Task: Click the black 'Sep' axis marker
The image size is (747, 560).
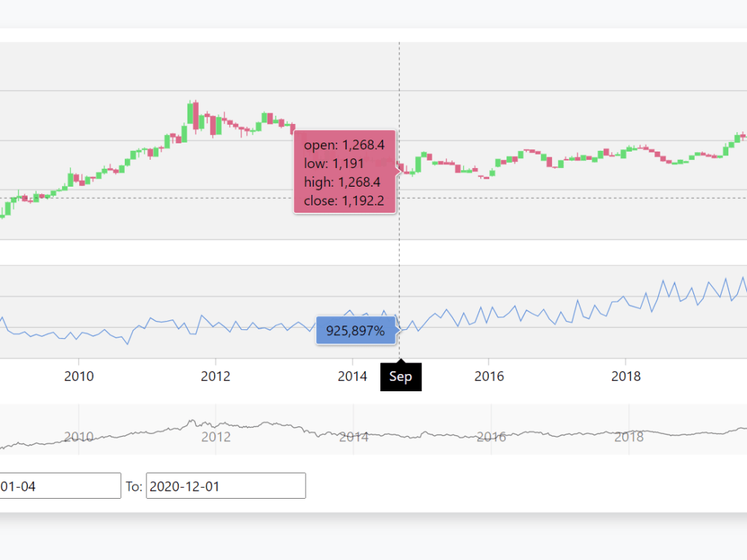Action: (401, 377)
